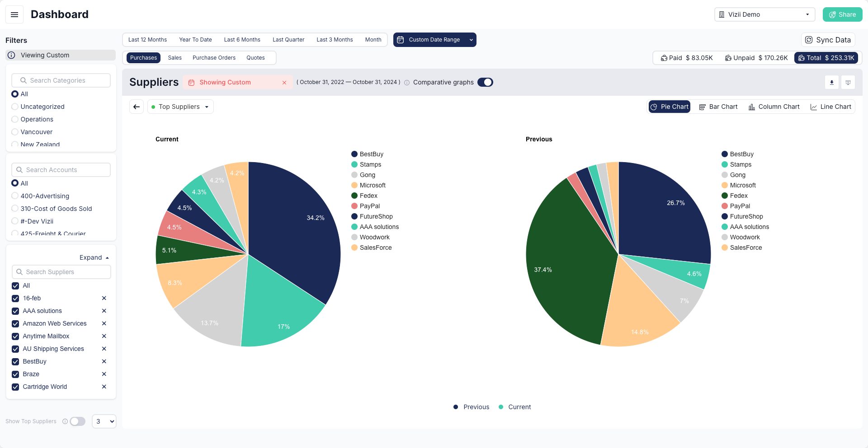Switch to Pie Chart view
Image resolution: width=868 pixels, height=448 pixels.
point(670,107)
